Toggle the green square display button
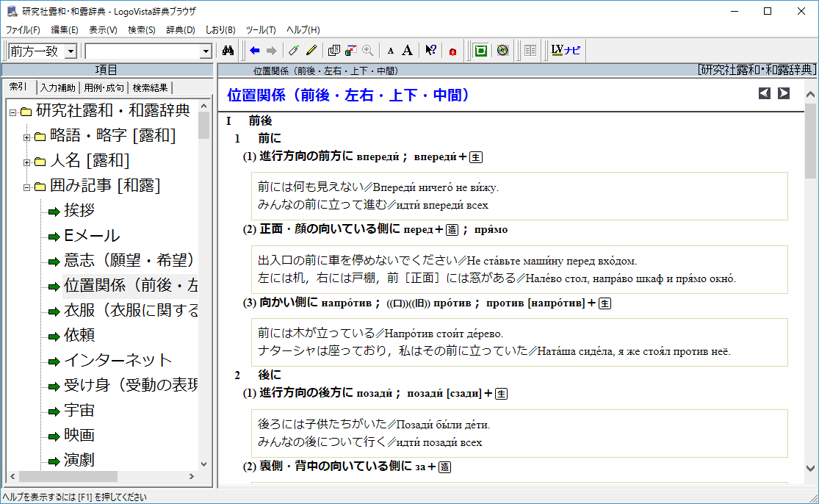This screenshot has height=504, width=819. pyautogui.click(x=481, y=51)
